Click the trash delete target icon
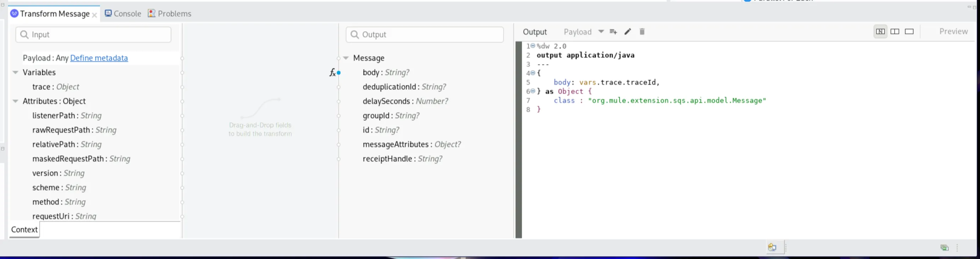 pos(642,32)
